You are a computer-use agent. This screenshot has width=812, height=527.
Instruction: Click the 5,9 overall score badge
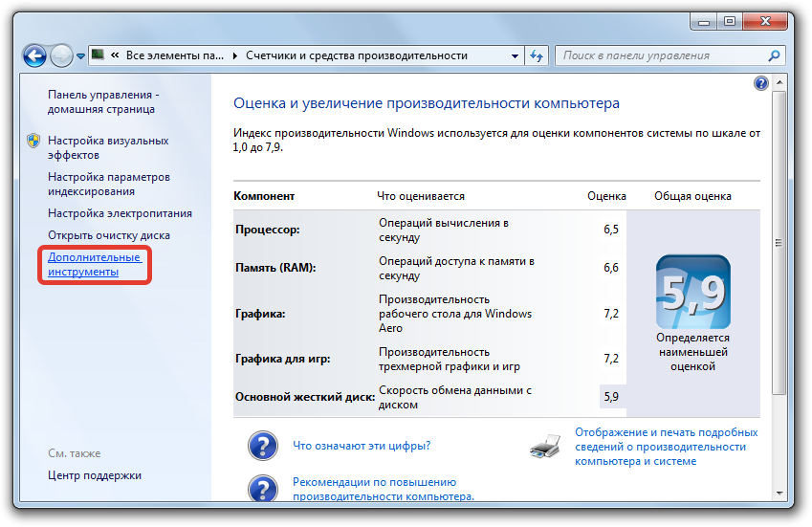tap(692, 291)
